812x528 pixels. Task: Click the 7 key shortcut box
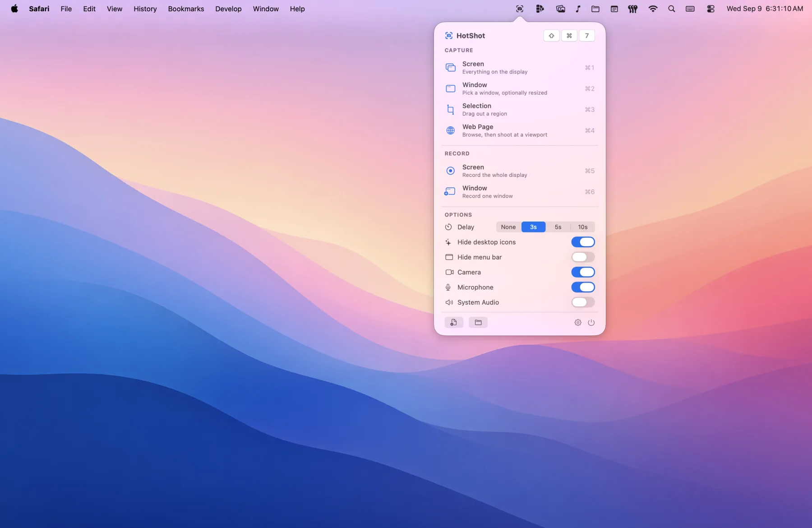pos(587,36)
